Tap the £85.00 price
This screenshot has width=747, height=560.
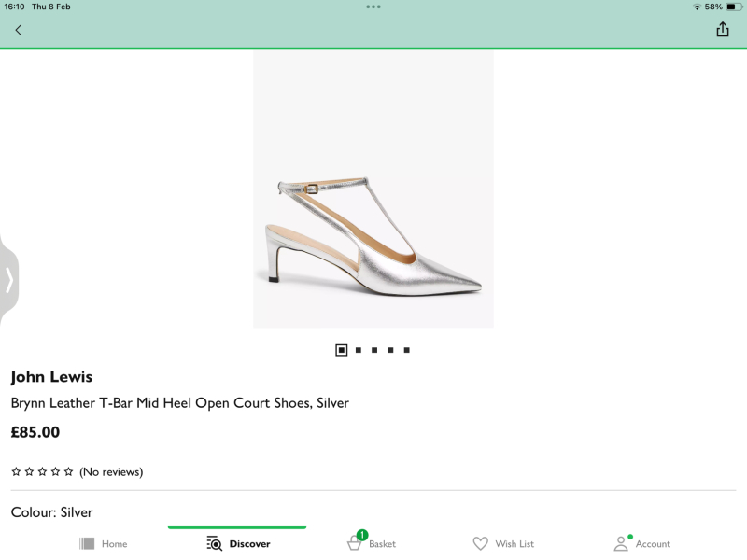point(35,432)
